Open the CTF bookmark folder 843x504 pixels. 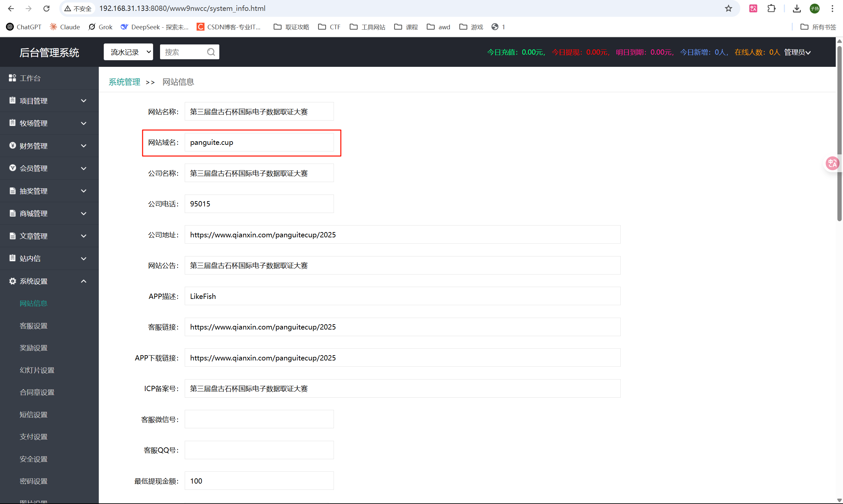click(x=329, y=27)
